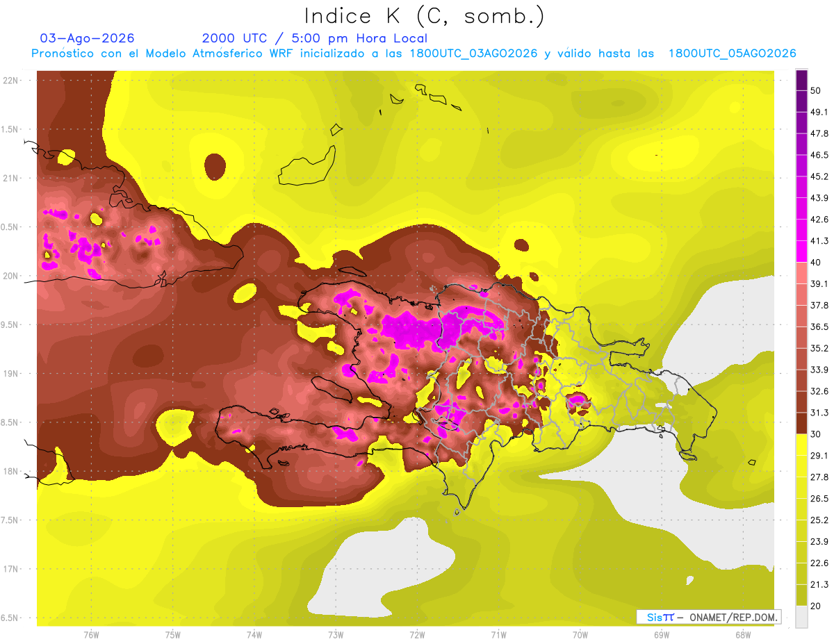Screen dimensions: 834x644
Task: Click initialization time "1800UTC_03AGO2026"
Action: pos(473,53)
